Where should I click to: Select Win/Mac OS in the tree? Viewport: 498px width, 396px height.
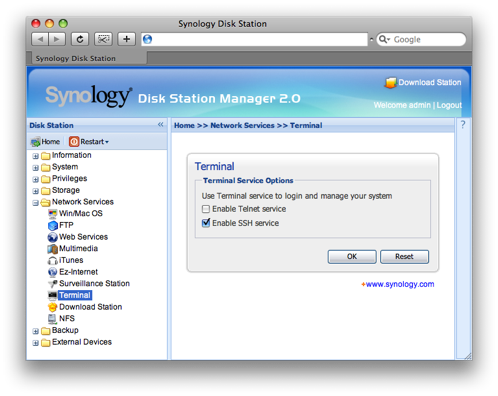(x=81, y=213)
